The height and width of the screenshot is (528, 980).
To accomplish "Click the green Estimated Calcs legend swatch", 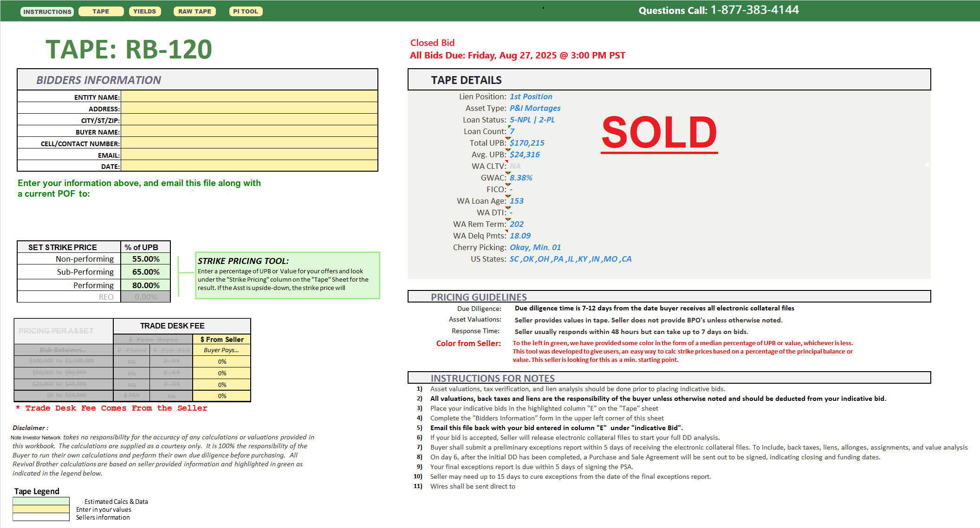I will click(41, 501).
